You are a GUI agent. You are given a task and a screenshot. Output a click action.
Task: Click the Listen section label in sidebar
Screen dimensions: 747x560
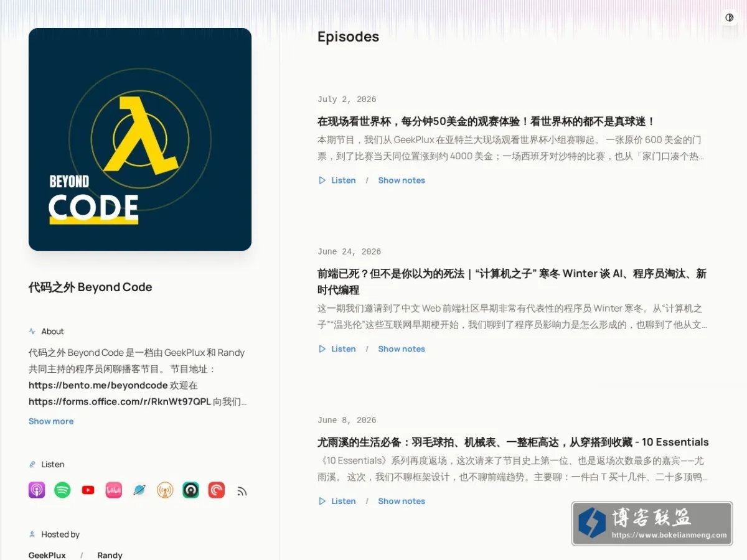click(52, 465)
